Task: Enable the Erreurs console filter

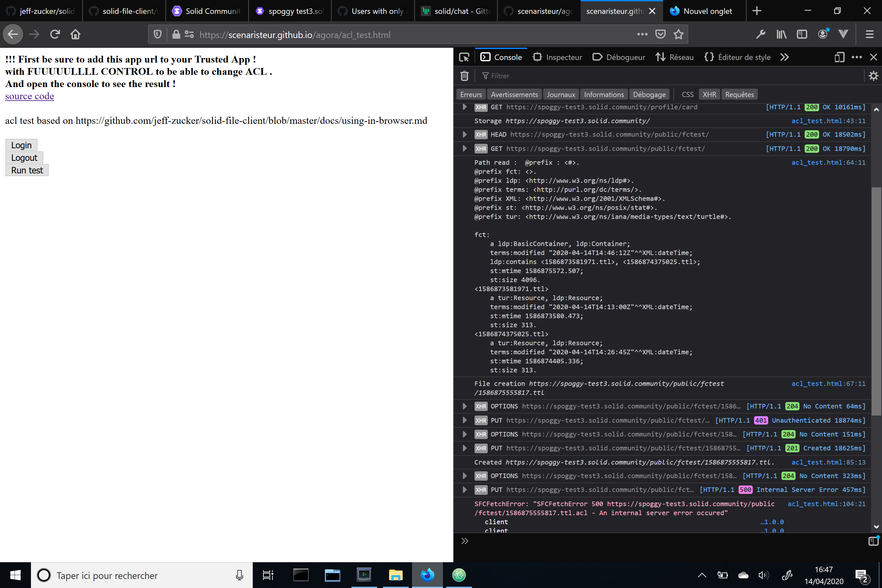Action: (471, 94)
